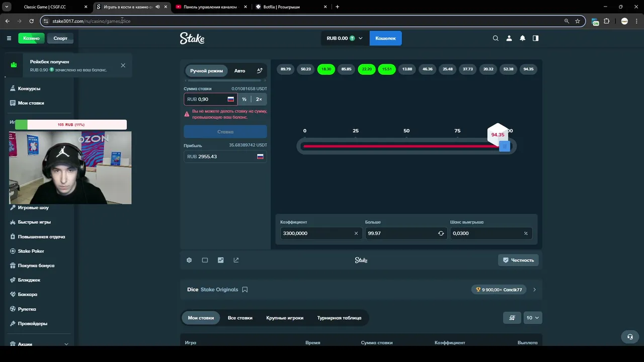The width and height of the screenshot is (644, 362).
Task: Select the Спорт section button
Action: pos(60,38)
